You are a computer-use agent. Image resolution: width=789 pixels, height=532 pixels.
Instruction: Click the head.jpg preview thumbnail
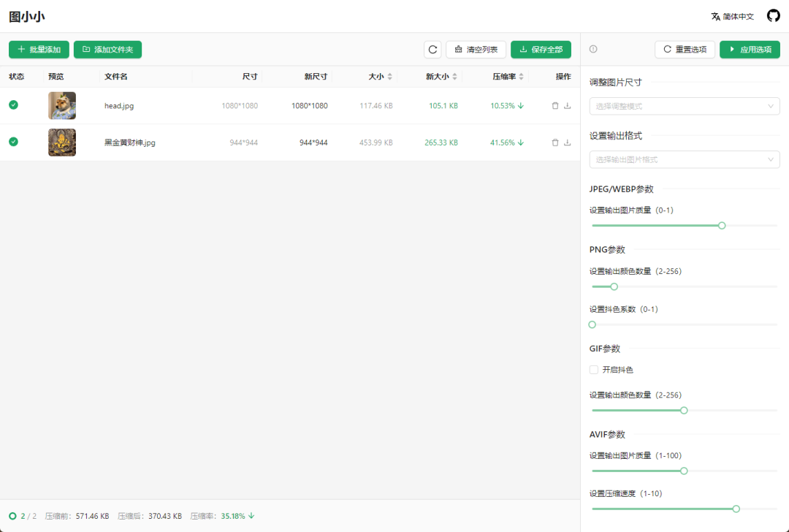click(62, 105)
